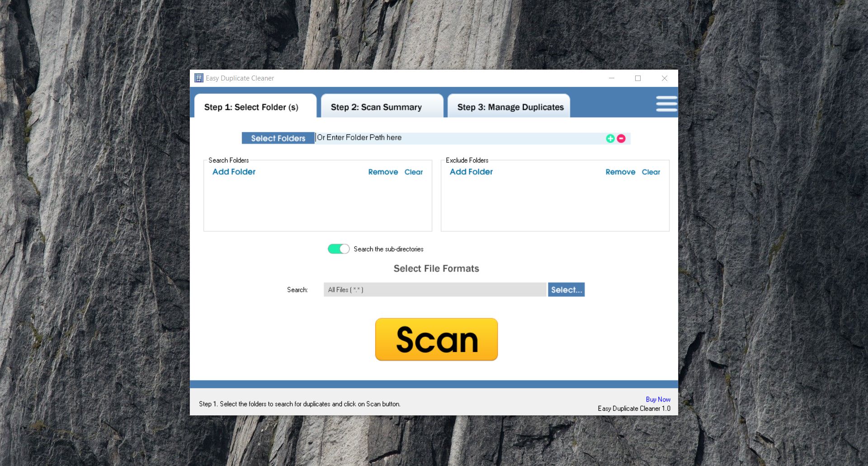This screenshot has width=868, height=466.
Task: Add Folder to Search Folders list
Action: point(234,172)
